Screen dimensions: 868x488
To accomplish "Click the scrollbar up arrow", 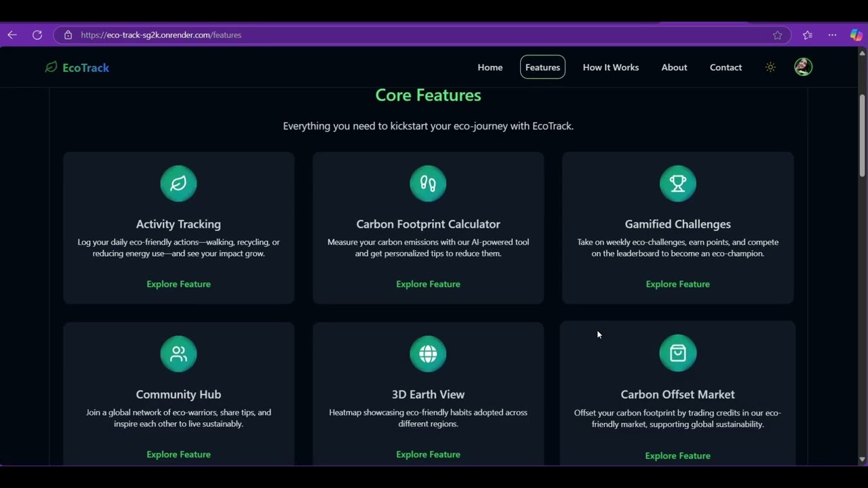I will click(x=862, y=52).
